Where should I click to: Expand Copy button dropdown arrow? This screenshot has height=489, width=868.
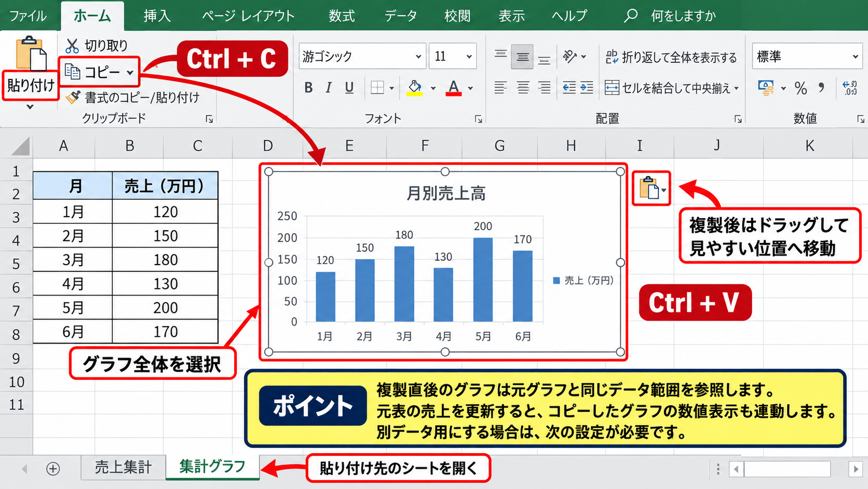(x=130, y=73)
